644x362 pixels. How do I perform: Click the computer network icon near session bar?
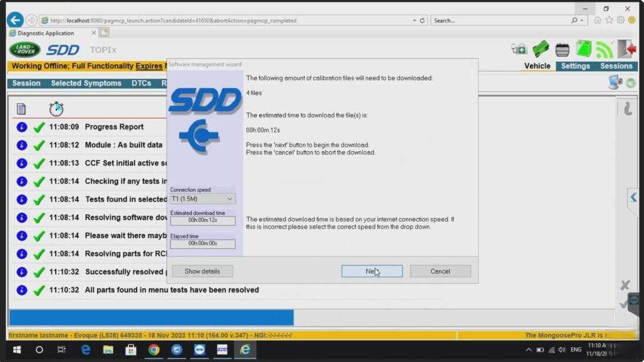(615, 82)
